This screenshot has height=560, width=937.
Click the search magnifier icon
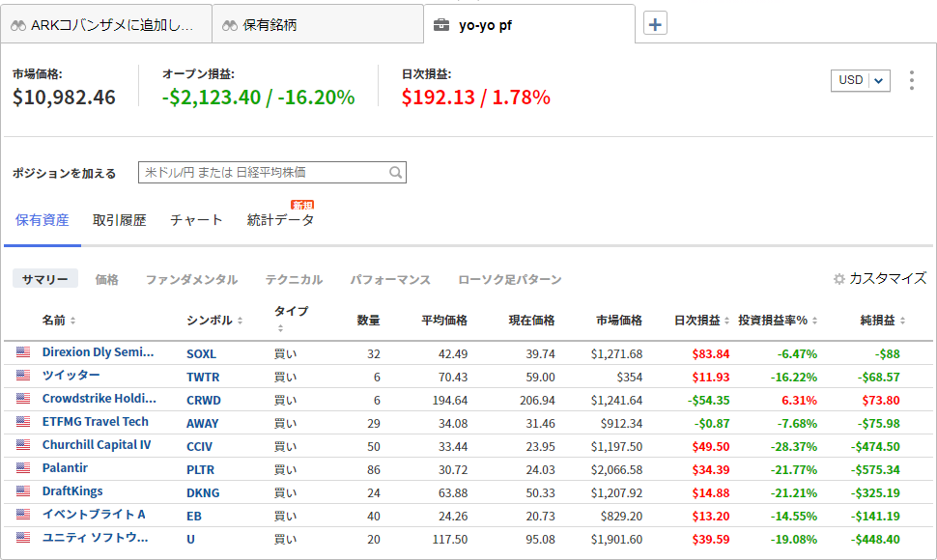pos(395,173)
